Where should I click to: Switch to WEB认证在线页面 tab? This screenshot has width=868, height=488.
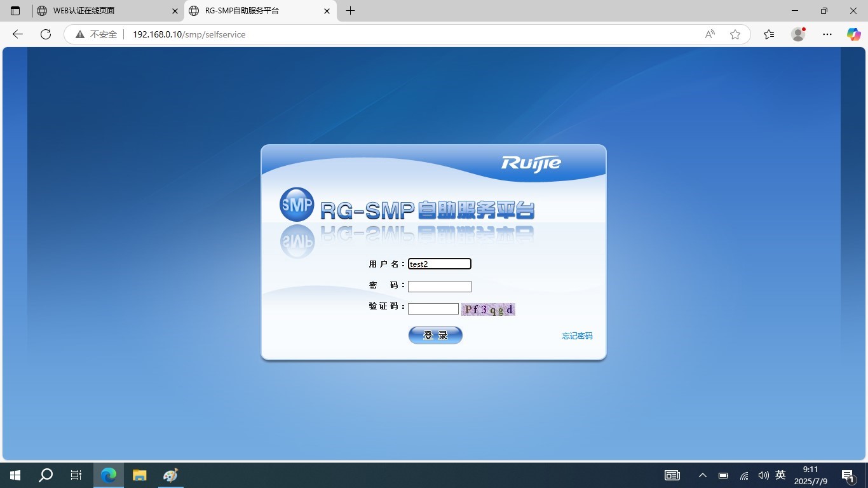[x=105, y=11]
